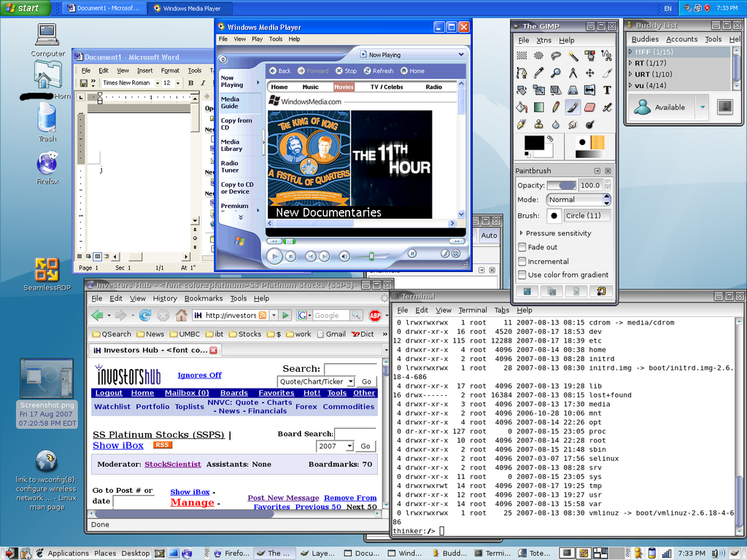Open the Applications menu in bottom panel
Screen dimensions: 747x560
[68, 553]
